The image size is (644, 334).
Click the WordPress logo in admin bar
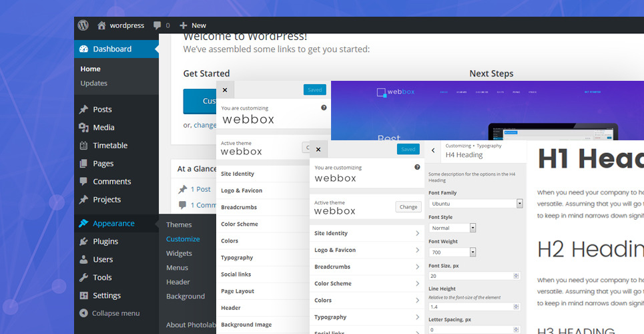click(x=83, y=25)
